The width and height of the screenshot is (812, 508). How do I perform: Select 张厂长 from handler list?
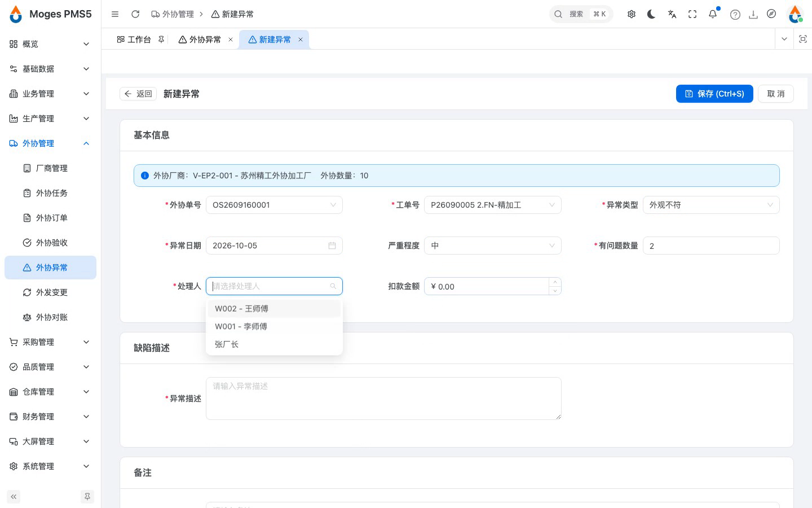tap(274, 344)
